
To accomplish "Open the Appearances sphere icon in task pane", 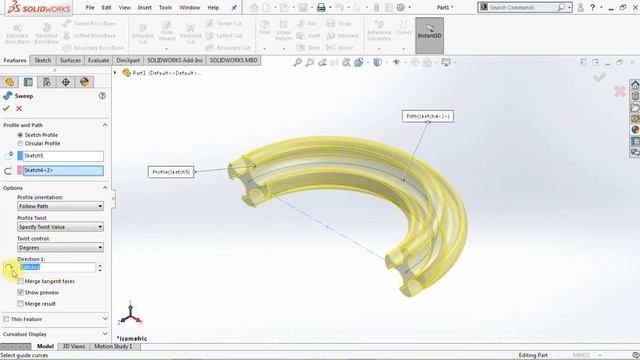I will pyautogui.click(x=635, y=130).
